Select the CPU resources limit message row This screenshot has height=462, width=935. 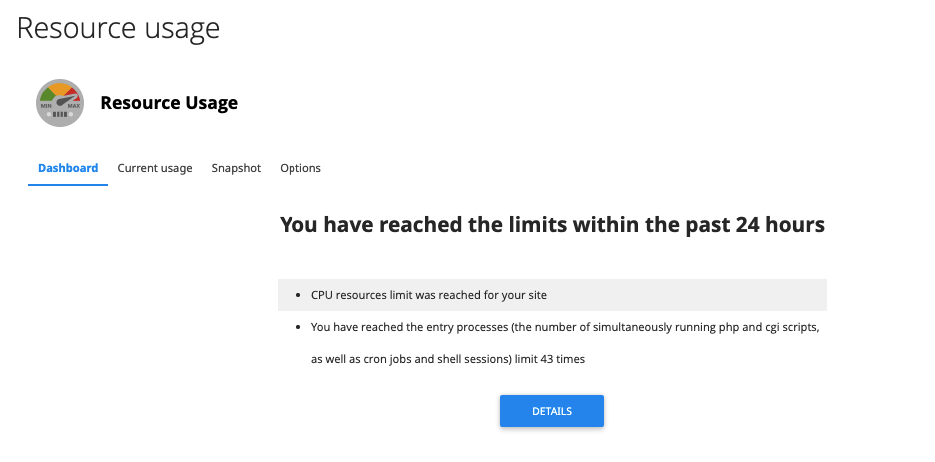coord(552,295)
